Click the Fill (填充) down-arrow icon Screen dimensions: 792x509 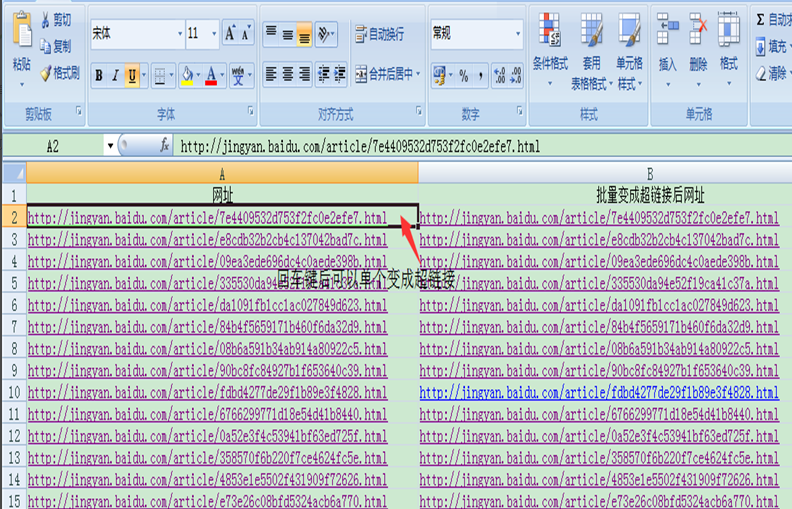tap(760, 46)
